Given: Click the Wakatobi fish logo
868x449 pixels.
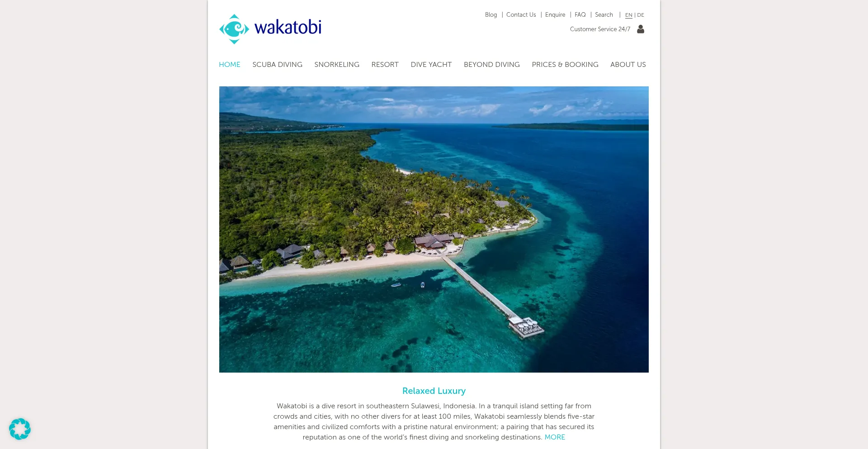Looking at the screenshot, I should coord(270,29).
